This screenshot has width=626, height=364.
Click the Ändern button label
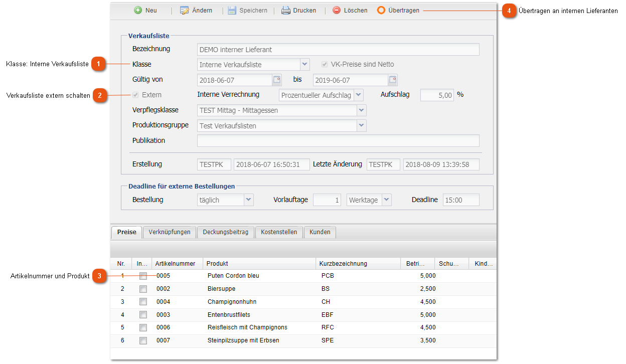coord(202,11)
